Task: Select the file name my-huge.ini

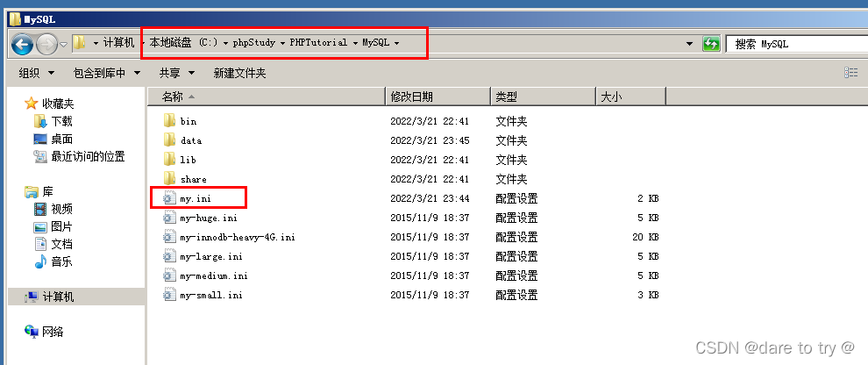Action: [x=209, y=218]
